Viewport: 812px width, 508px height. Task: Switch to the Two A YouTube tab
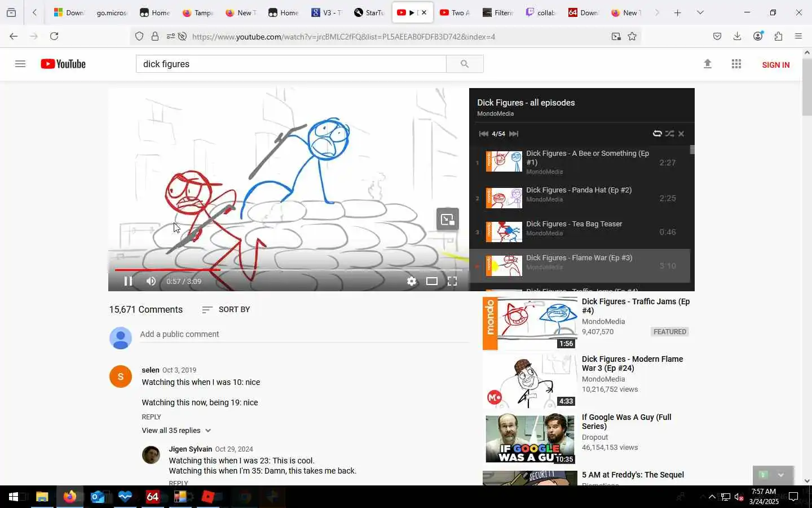[x=455, y=12]
